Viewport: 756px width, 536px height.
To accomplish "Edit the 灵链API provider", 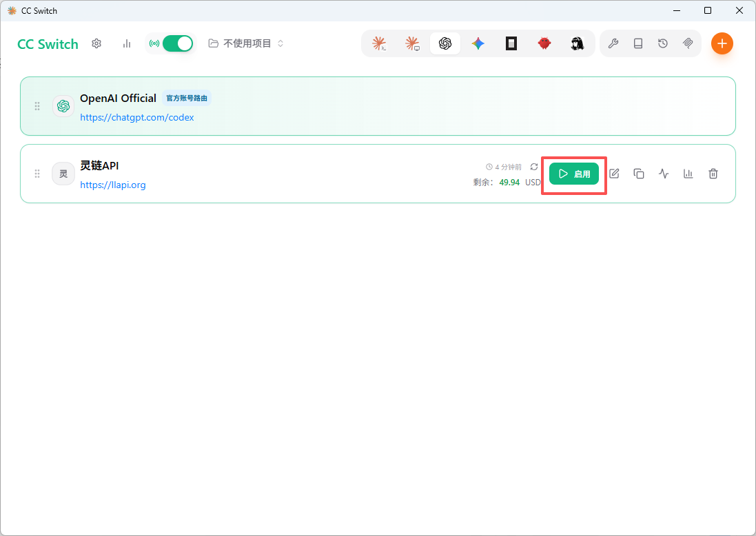I will (x=614, y=174).
